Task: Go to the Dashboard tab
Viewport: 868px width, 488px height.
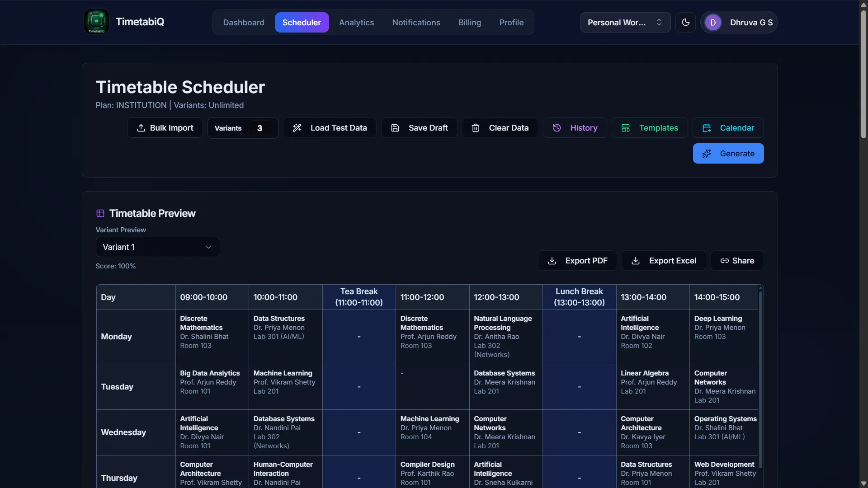Action: 244,22
